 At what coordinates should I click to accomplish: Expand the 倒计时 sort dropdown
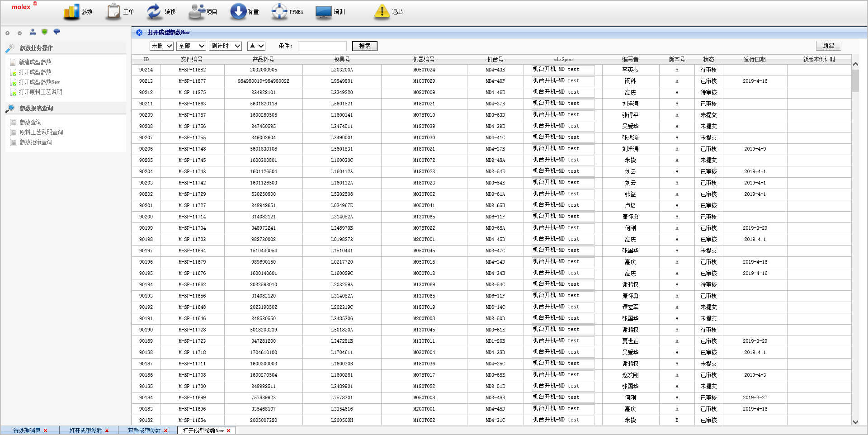225,46
